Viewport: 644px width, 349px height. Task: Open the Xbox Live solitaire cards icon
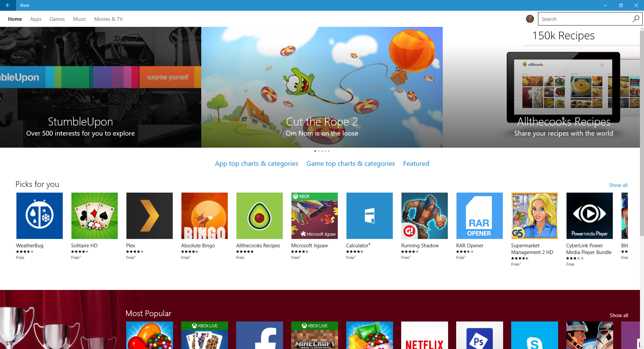(x=205, y=335)
